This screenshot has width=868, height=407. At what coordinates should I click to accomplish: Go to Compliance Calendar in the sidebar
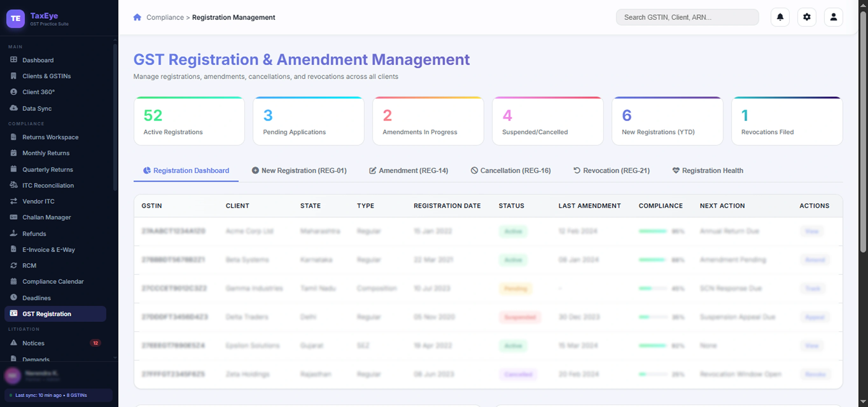point(53,281)
